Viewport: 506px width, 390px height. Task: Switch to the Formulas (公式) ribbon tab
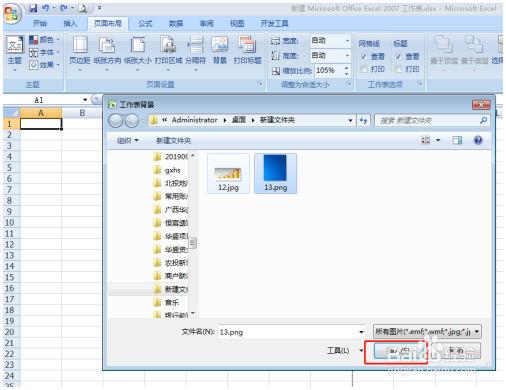(145, 23)
